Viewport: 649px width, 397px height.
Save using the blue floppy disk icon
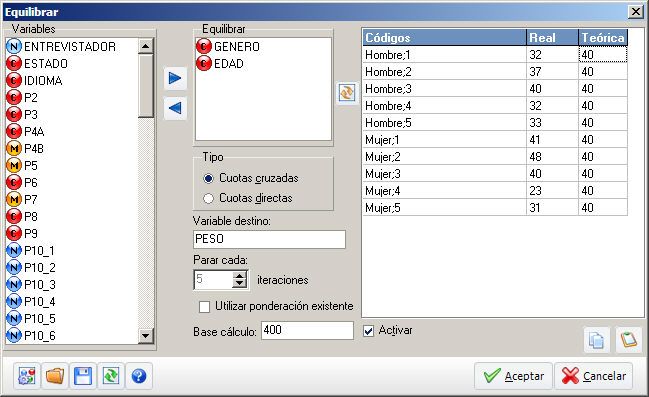pyautogui.click(x=83, y=376)
